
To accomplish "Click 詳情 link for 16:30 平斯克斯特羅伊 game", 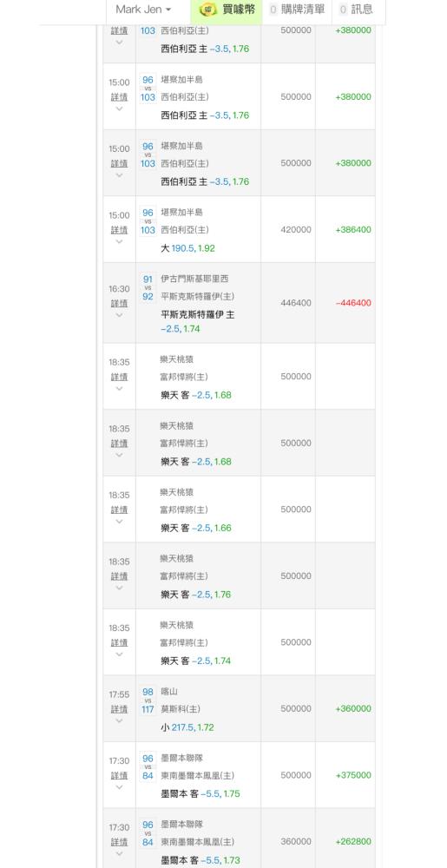I will pos(119,303).
